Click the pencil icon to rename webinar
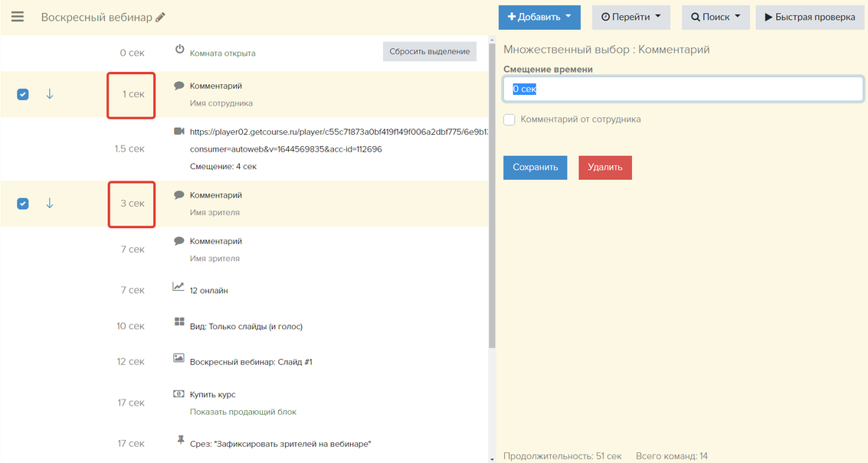Image resolution: width=868 pixels, height=463 pixels. (160, 18)
